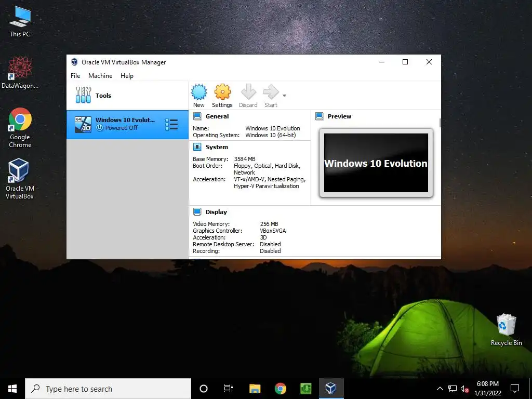This screenshot has width=532, height=399.
Task: Click the VirtualBox title bar logo icon
Action: tap(74, 62)
